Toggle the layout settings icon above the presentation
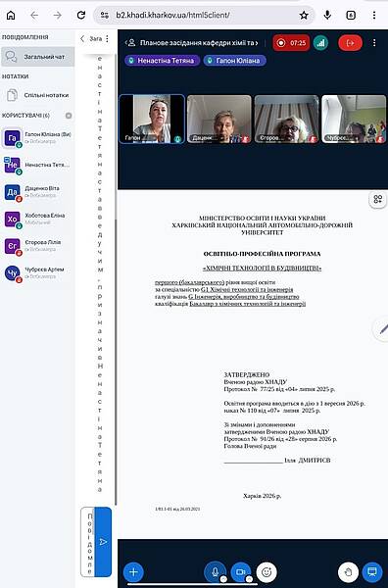 [x=378, y=199]
